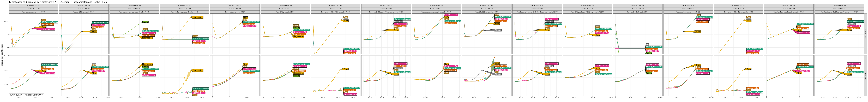Click the 'P.value: 5.02e-01' strip
Screen dimensions: 868x102
coord(487,9)
